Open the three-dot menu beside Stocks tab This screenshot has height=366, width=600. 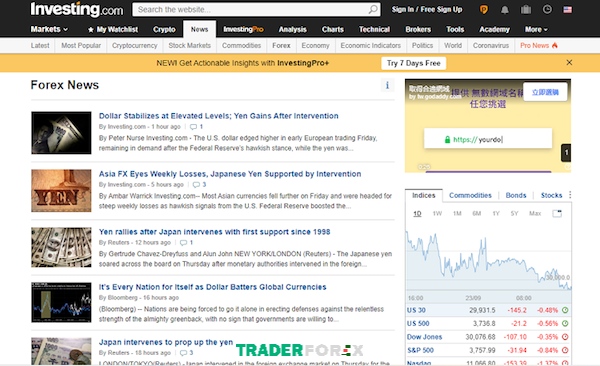570,195
